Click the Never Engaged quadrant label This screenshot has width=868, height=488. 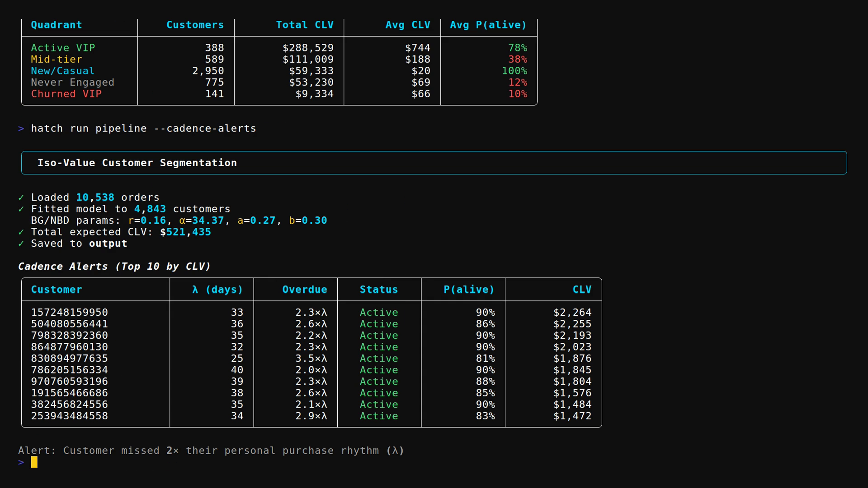[x=72, y=82]
